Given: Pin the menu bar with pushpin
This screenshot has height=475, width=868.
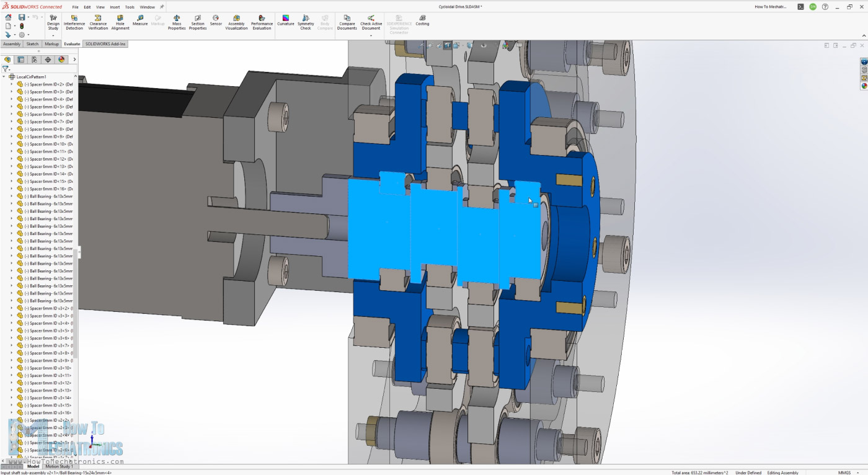Looking at the screenshot, I should pos(162,7).
